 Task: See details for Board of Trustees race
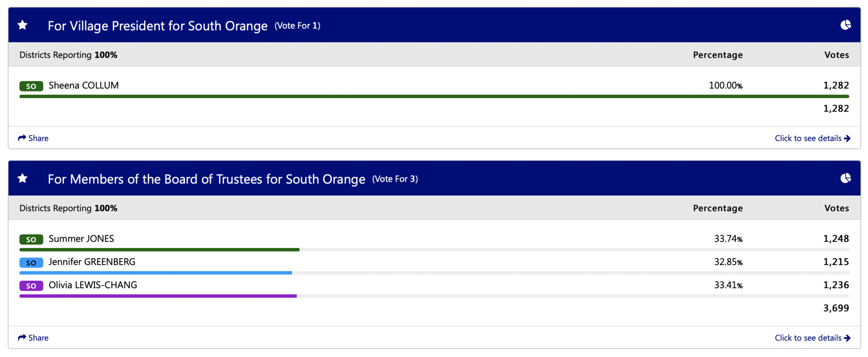pos(812,338)
